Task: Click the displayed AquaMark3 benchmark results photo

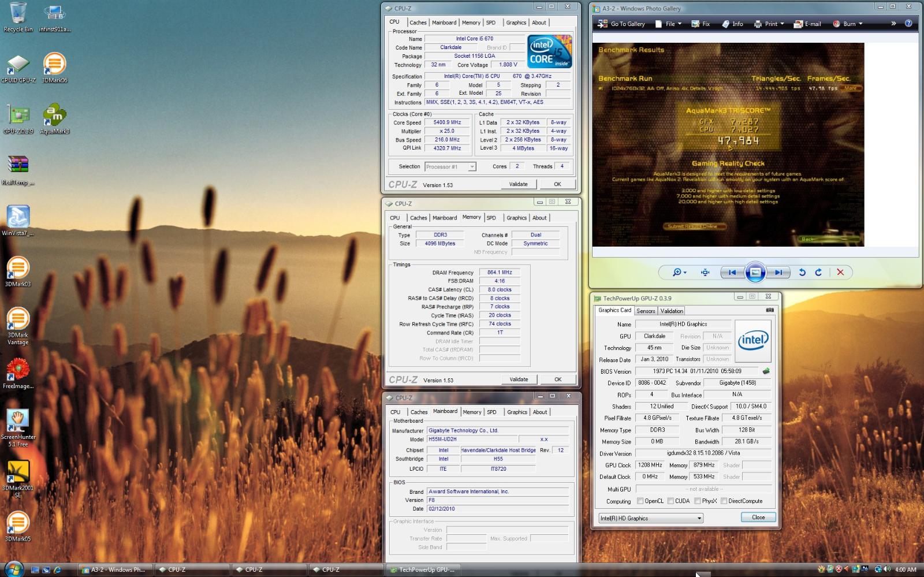Action: coord(728,145)
